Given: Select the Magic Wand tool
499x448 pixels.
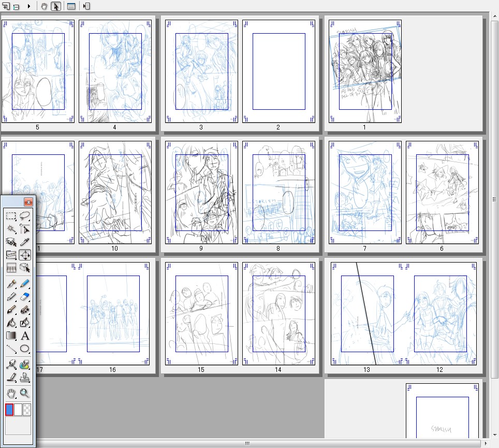Looking at the screenshot, I should [11, 229].
